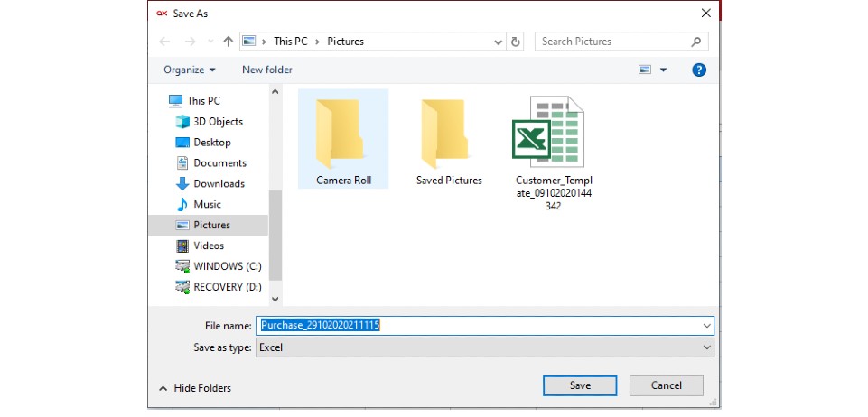Select This PC in the address path
Screen dimensions: 868x417
(291, 42)
